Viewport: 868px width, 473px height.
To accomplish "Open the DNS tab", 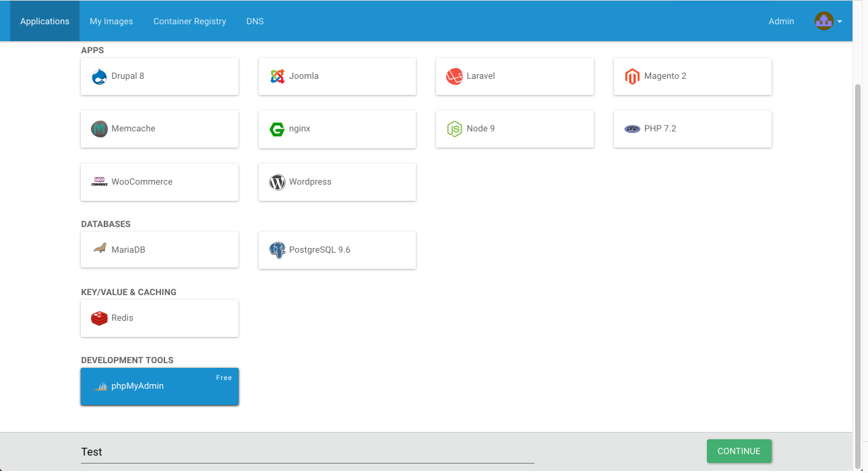I will pos(255,21).
